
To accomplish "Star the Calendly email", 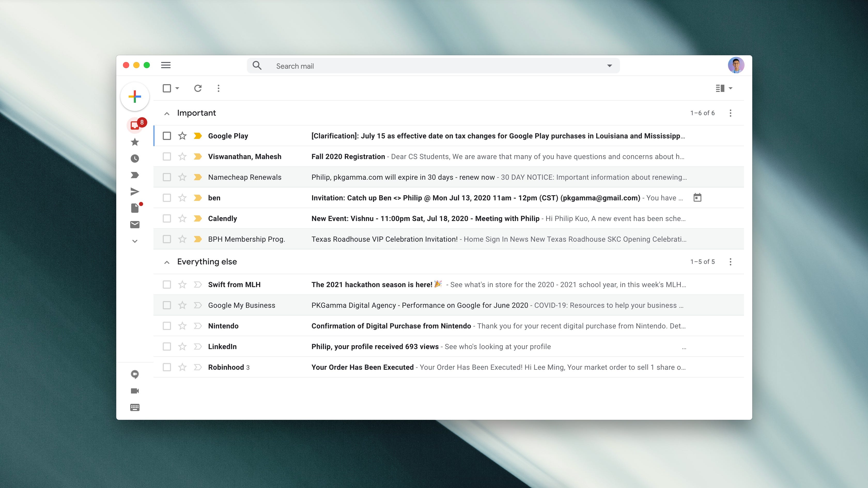I will (182, 219).
